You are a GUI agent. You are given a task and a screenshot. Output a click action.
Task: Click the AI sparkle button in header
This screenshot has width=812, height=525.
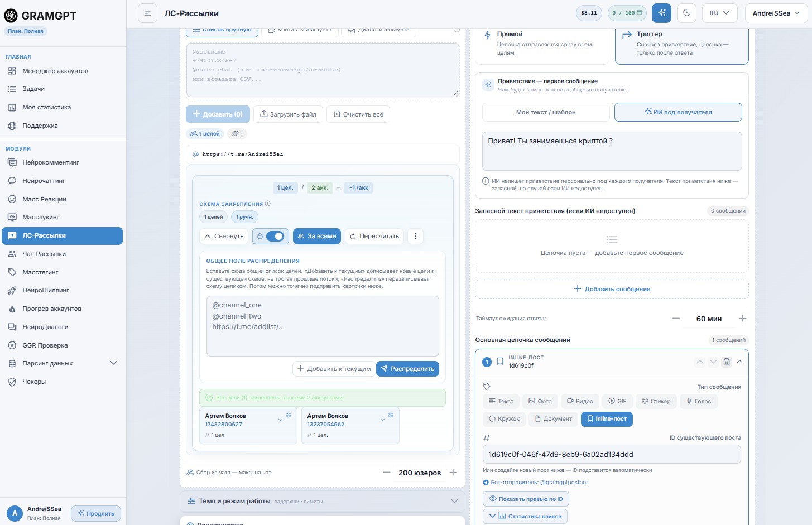(x=662, y=13)
